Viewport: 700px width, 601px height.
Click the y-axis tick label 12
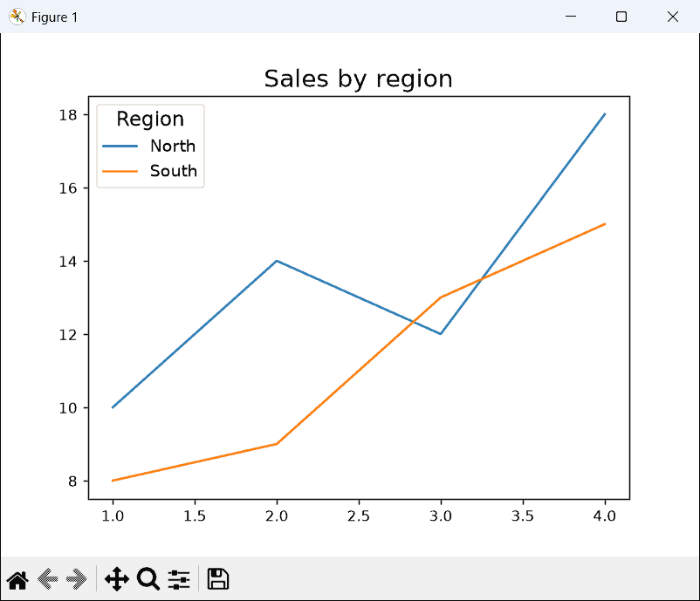point(68,335)
